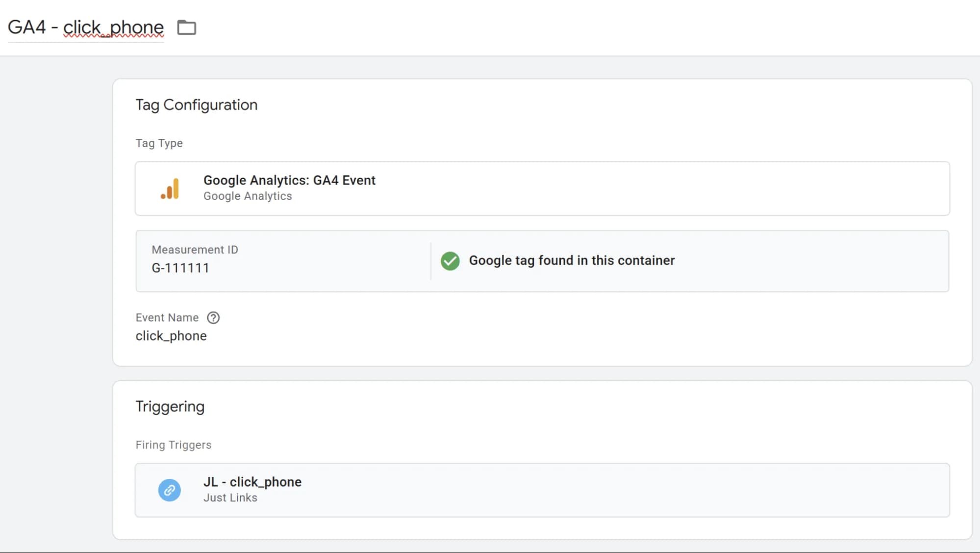Edit the tag name GA4 - click_phone
Viewport: 980px width, 553px height.
point(86,27)
